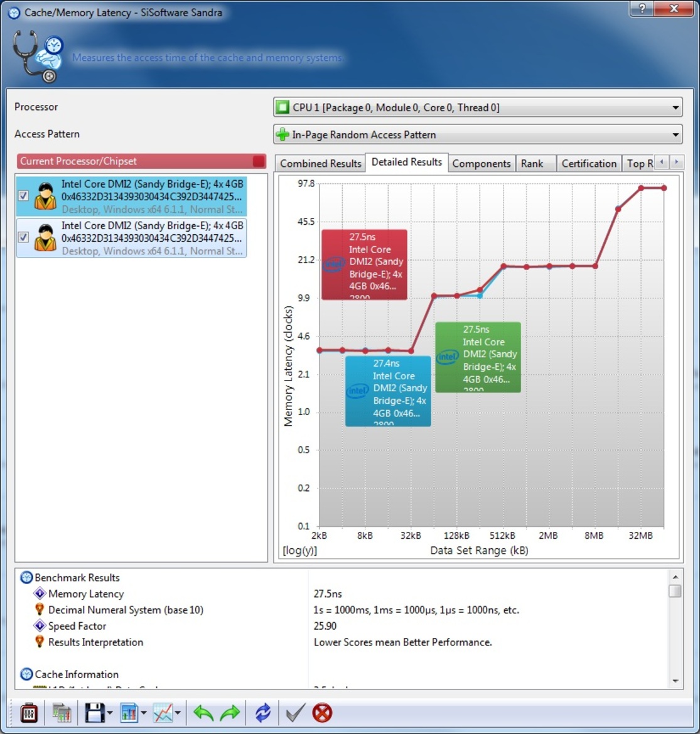Click the window title bar app icon
The image size is (700, 734).
point(14,13)
